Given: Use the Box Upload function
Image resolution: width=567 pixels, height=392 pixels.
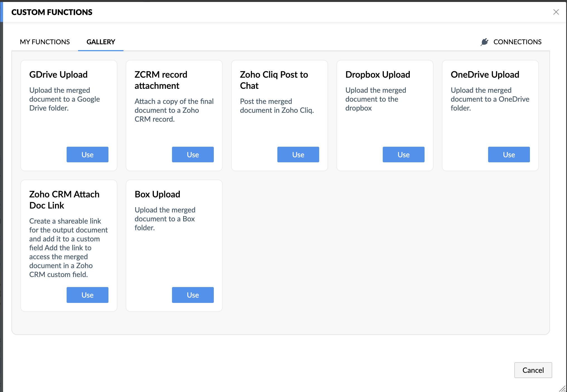Looking at the screenshot, I should [193, 295].
